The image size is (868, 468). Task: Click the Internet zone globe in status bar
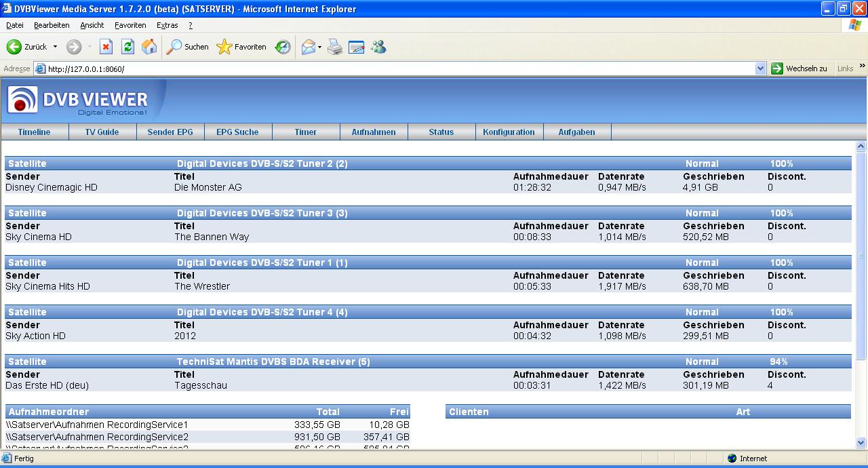point(732,459)
